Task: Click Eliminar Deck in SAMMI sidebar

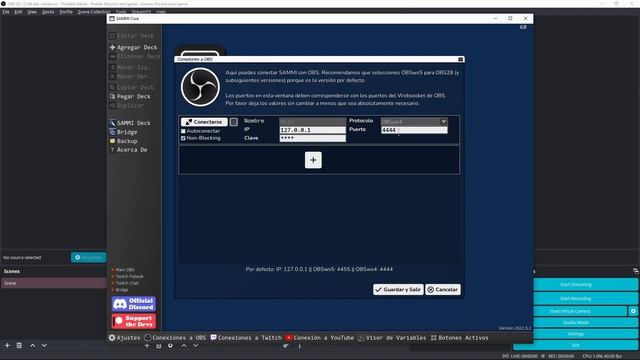Action: click(135, 56)
